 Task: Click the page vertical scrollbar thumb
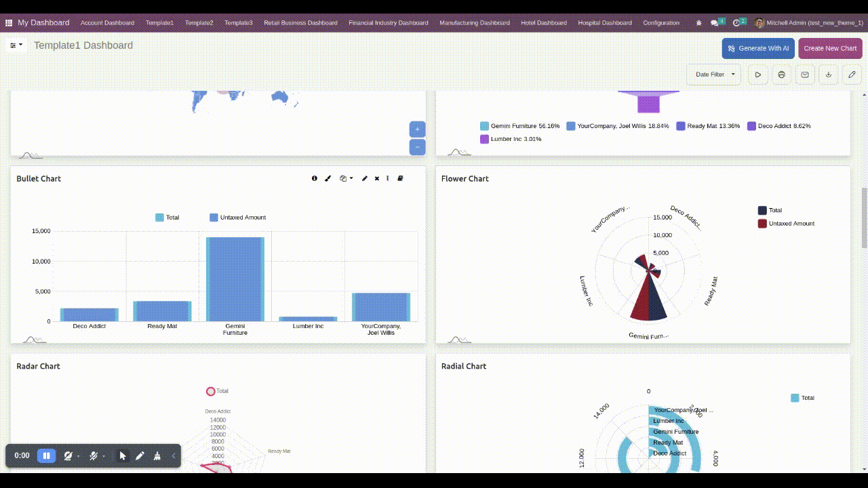864,218
